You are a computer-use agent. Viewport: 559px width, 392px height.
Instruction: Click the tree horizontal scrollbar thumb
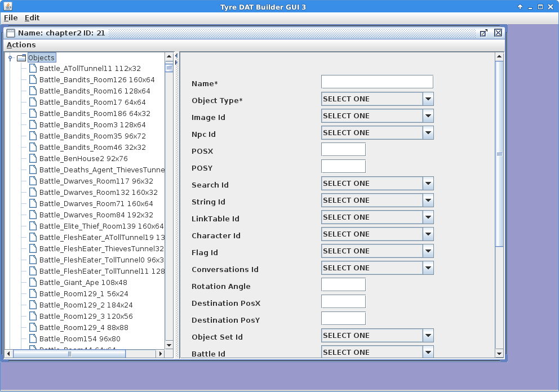click(x=69, y=354)
